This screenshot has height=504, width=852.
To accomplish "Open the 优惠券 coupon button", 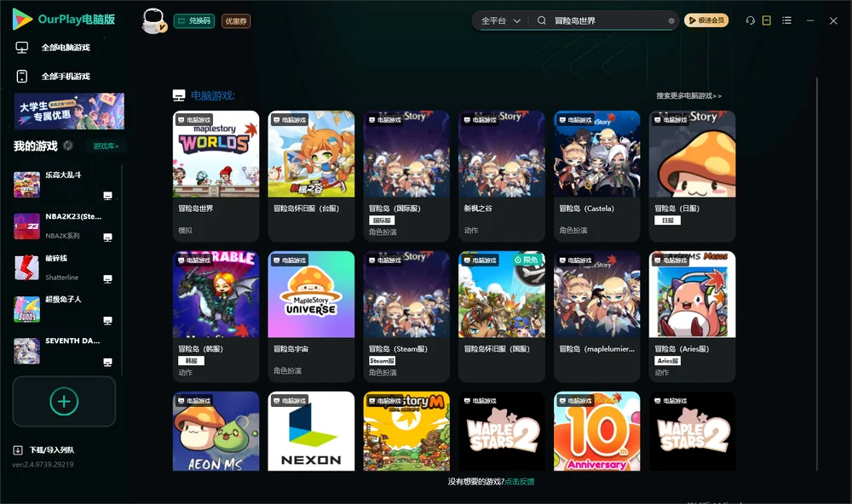I will pos(236,20).
